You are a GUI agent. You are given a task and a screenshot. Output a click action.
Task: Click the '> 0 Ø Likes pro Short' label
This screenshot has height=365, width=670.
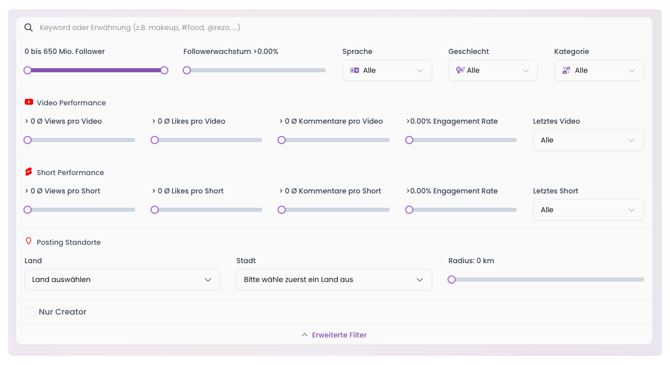tap(188, 191)
